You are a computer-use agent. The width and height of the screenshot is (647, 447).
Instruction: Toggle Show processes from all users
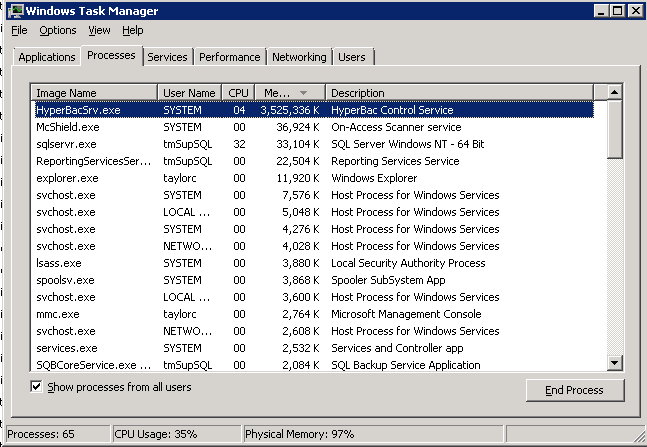click(37, 387)
